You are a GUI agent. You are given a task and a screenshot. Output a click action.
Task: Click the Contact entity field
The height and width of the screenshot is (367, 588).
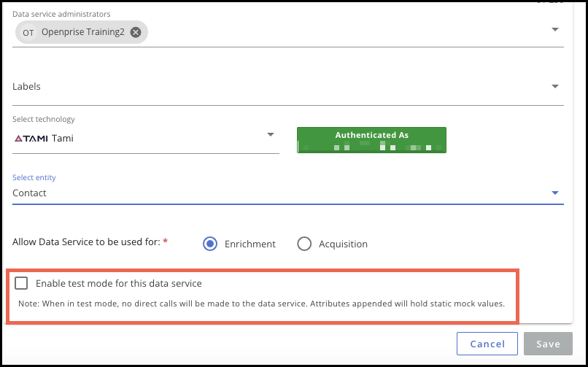click(288, 193)
